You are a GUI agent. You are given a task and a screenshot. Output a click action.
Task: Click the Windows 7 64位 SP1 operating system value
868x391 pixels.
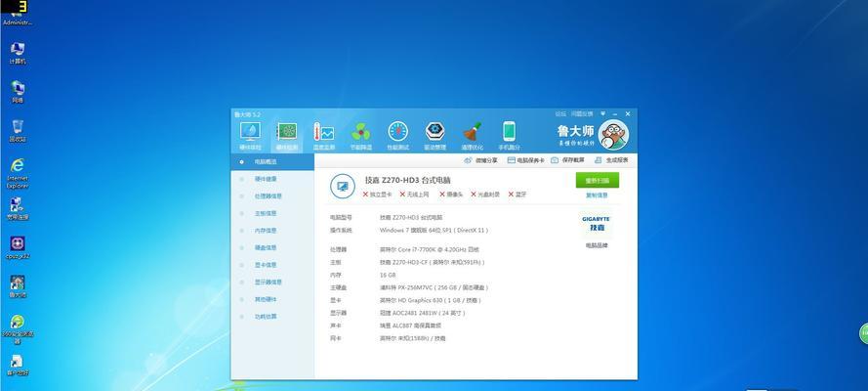coord(434,230)
